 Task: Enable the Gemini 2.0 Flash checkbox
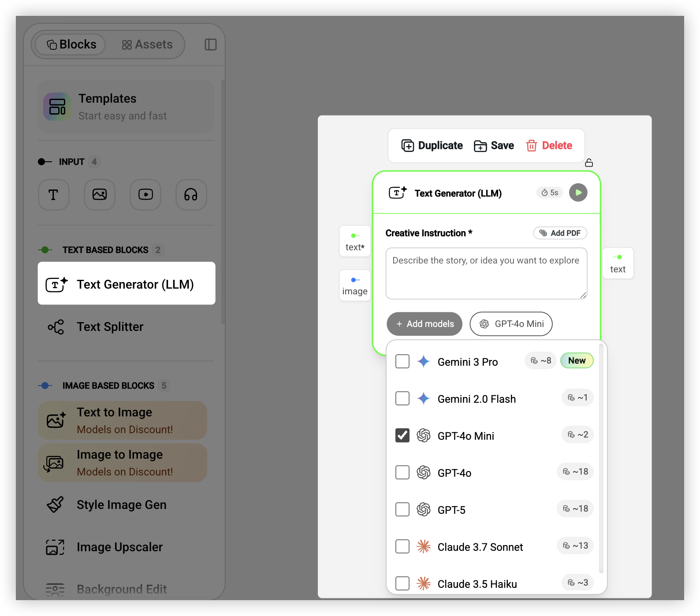[402, 398]
